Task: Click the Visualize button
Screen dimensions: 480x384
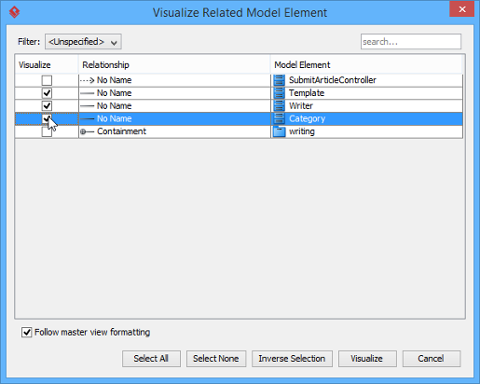Action: [367, 359]
